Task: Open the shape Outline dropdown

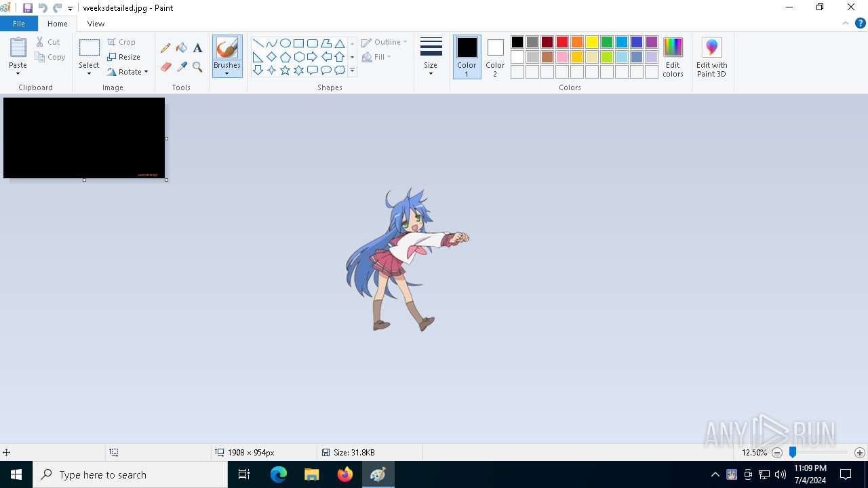Action: coord(384,42)
